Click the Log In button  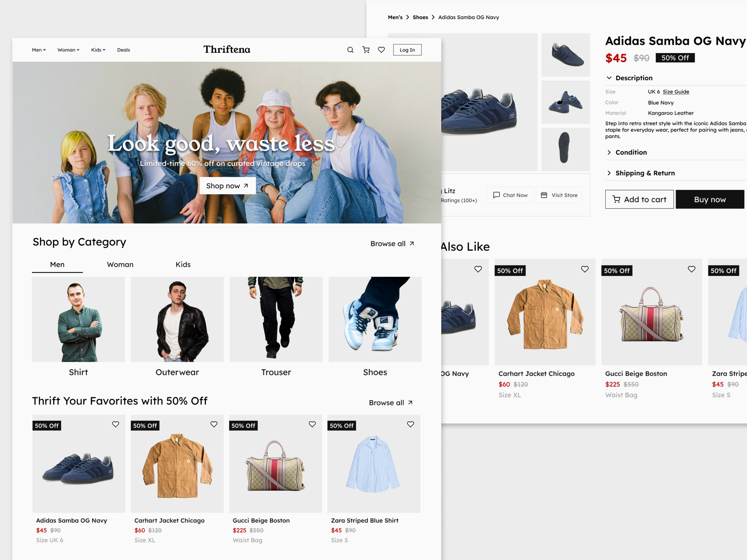click(407, 50)
